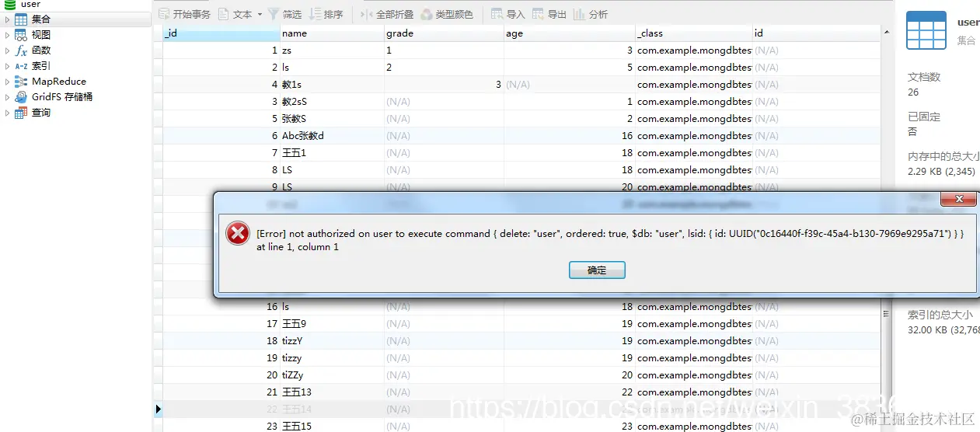This screenshot has height=432, width=980.
Task: Click the vertical scrollbar up arrow
Action: tap(887, 33)
